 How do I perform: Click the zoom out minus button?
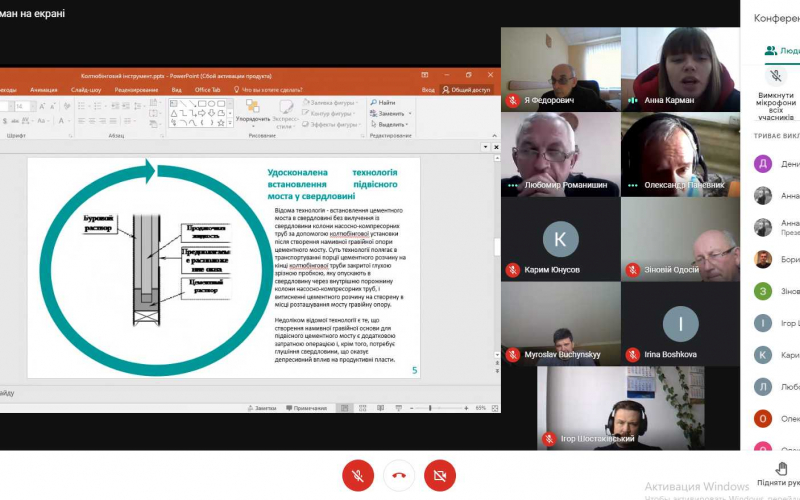click(412, 408)
